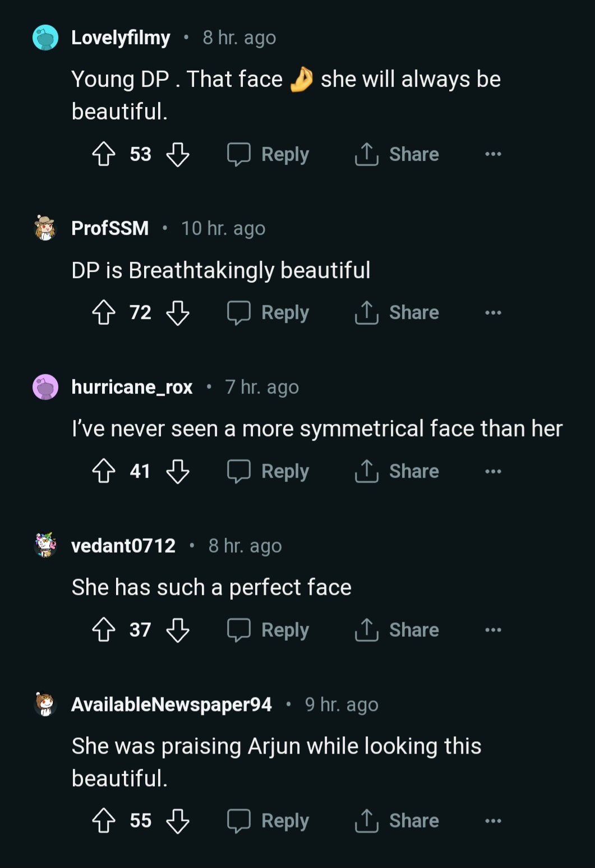Open ProfSSM's profile via username
Screen dimensions: 595x868
coord(110,228)
